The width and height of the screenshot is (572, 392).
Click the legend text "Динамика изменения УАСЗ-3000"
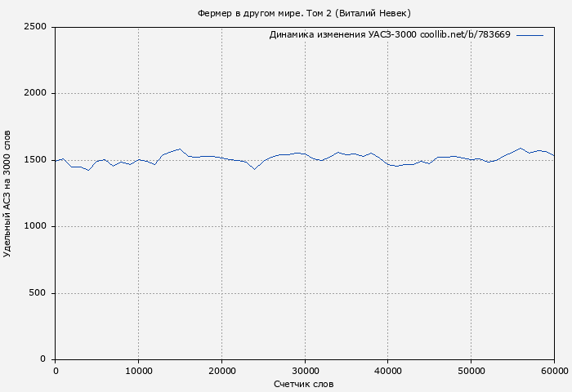342,35
